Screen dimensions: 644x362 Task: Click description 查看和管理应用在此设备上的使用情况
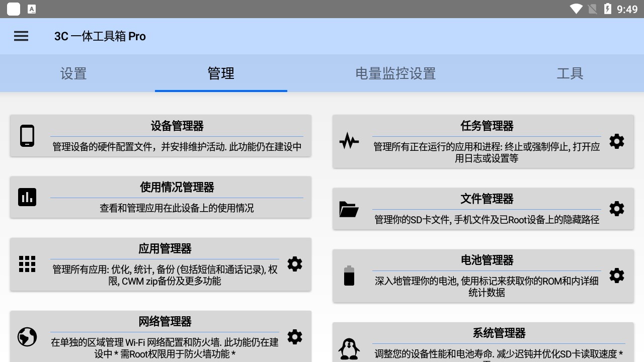click(x=177, y=208)
